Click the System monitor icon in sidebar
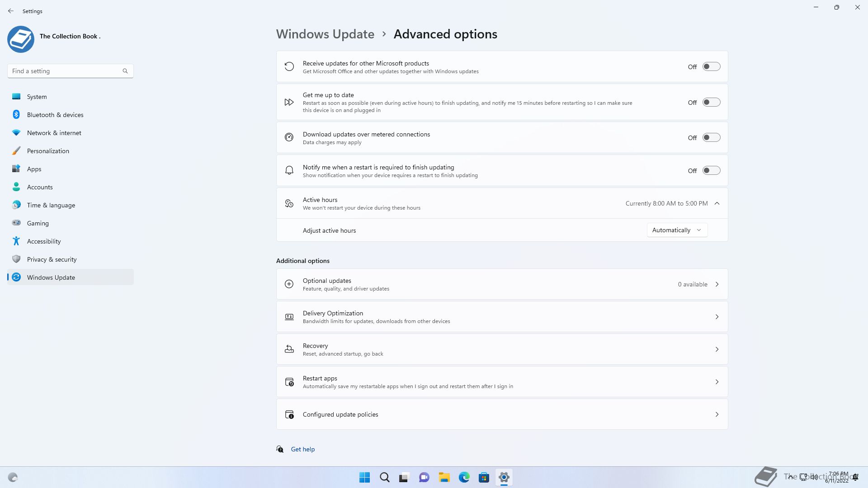Image resolution: width=868 pixels, height=488 pixels. pyautogui.click(x=16, y=96)
